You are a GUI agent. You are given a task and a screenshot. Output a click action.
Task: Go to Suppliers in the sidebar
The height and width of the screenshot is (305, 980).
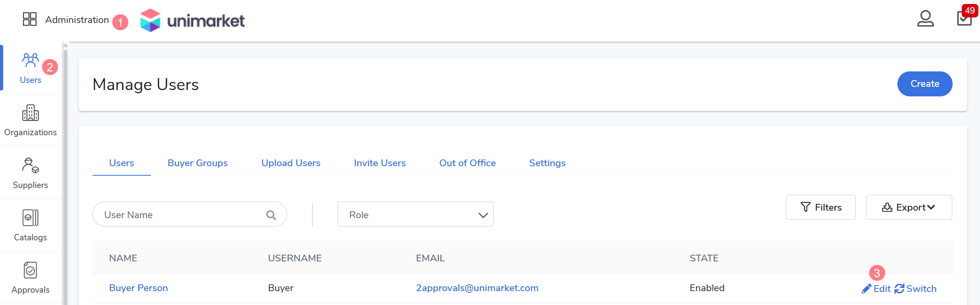coord(31,173)
